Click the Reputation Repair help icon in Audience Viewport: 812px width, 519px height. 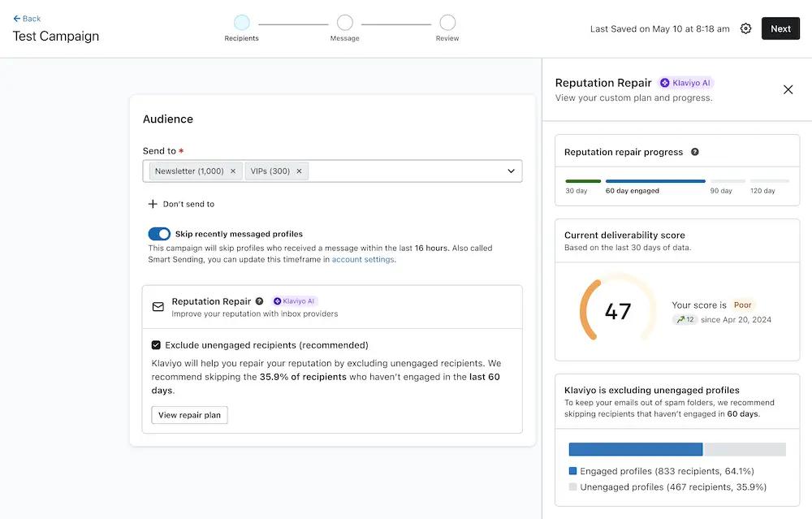click(259, 301)
